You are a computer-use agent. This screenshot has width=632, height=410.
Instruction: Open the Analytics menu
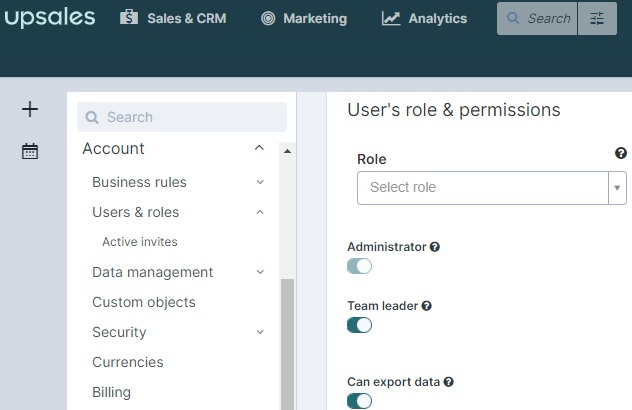(424, 18)
